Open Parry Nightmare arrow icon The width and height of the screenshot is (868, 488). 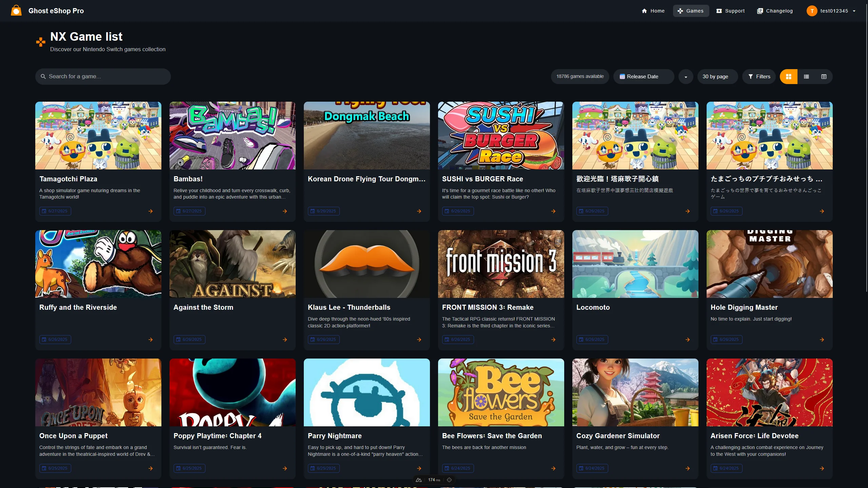click(x=419, y=468)
